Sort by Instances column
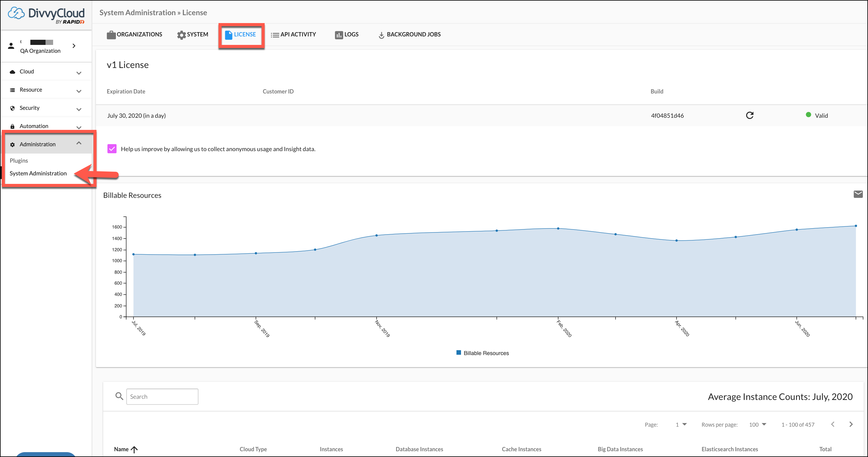 click(331, 449)
